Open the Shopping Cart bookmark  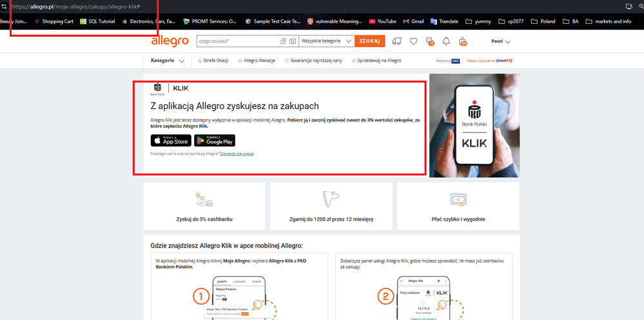pos(54,21)
